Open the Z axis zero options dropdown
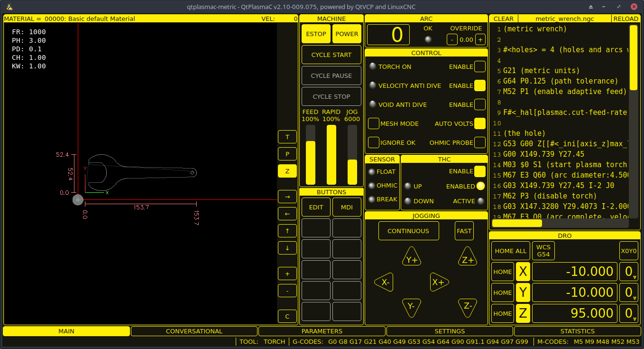This screenshot has height=349, width=644. click(629, 313)
